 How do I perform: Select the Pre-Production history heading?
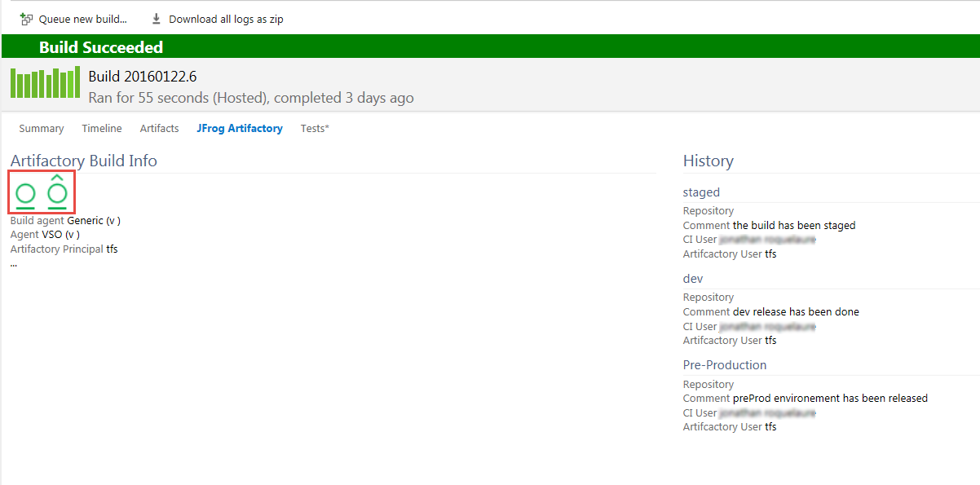coord(725,365)
